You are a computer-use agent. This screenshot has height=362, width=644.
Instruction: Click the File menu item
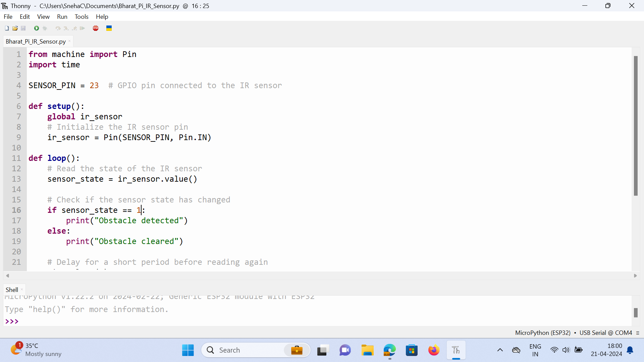point(7,16)
